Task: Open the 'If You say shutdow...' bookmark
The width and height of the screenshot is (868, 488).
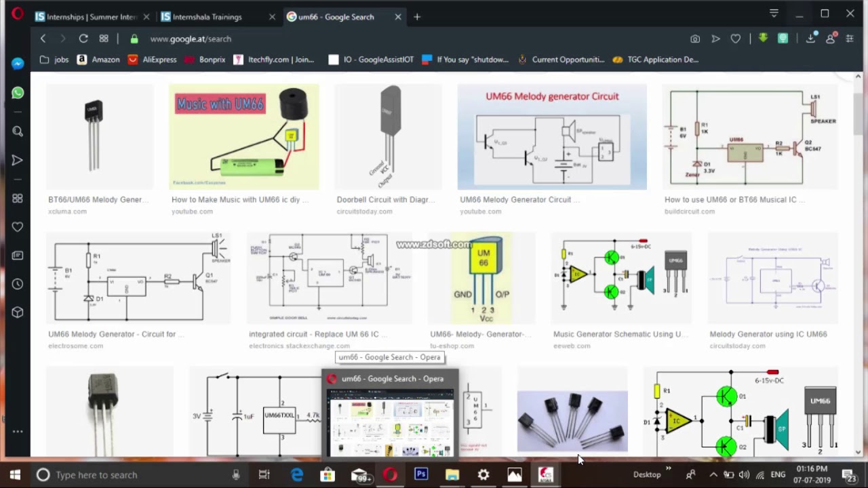Action: [465, 60]
